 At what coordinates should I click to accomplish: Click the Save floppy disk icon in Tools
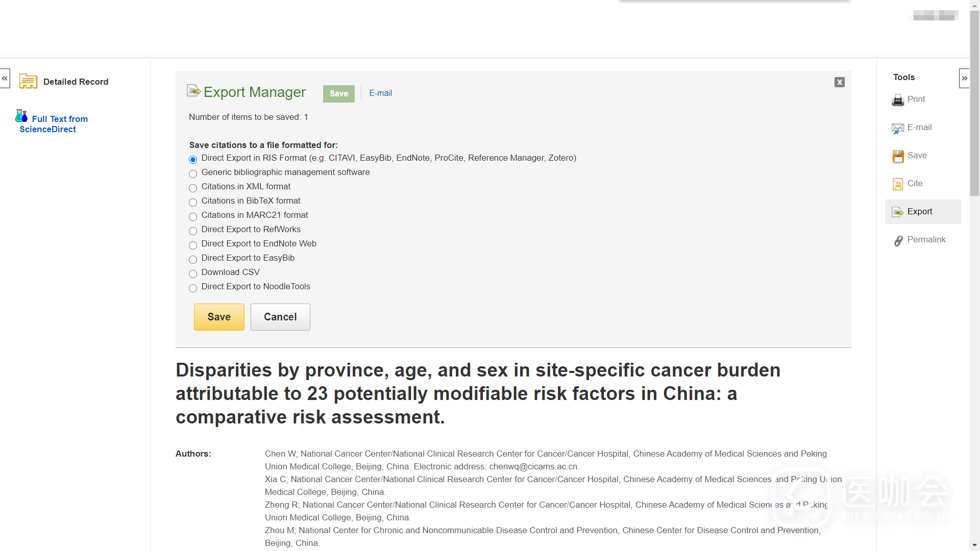click(897, 156)
